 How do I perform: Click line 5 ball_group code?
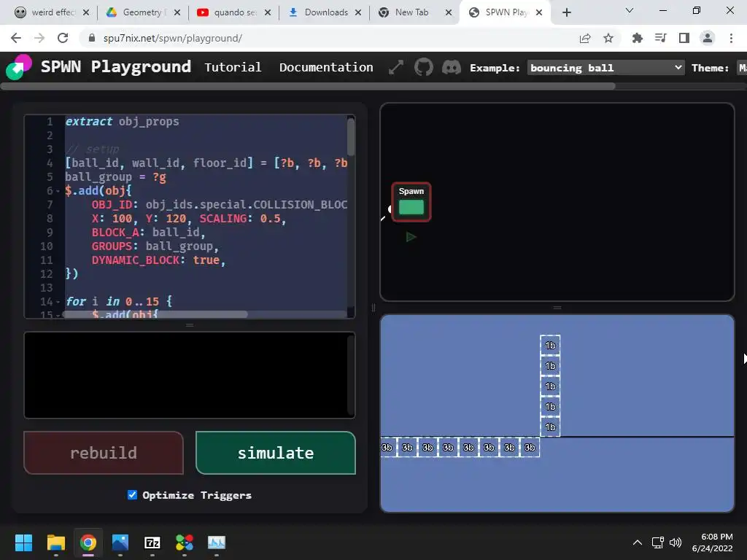[x=116, y=177]
